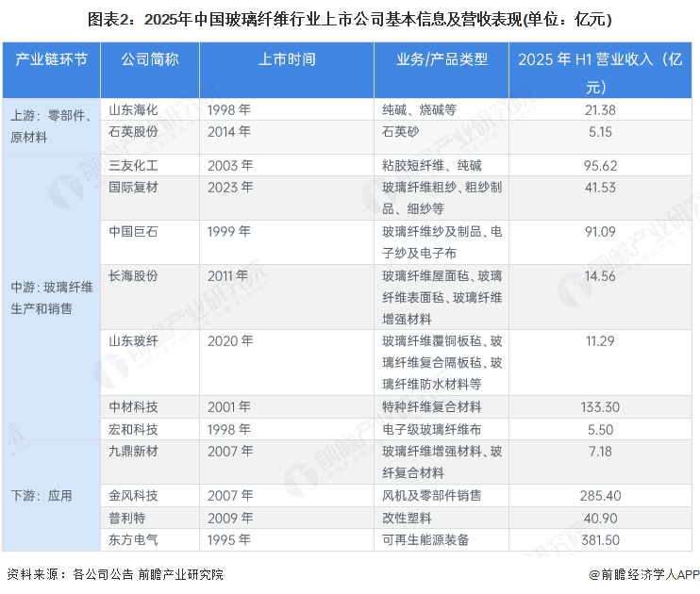Select company name 普利特
Screen dimensions: 700x594
coord(126,519)
